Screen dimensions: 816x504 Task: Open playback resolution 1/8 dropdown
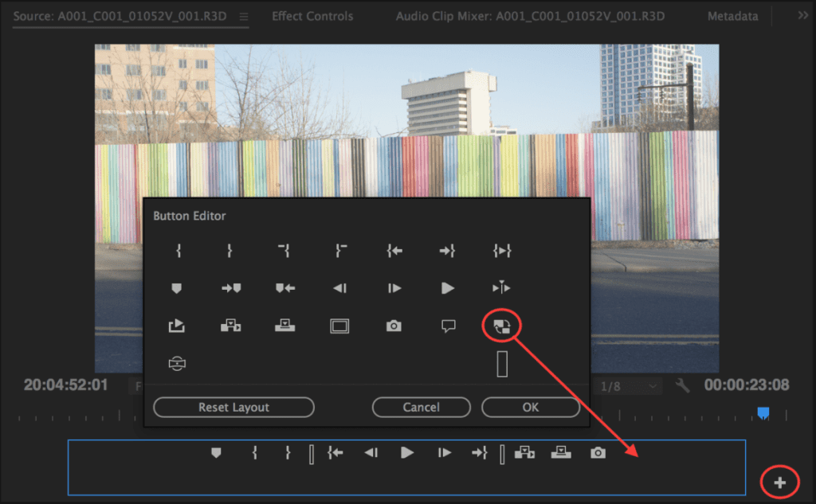tap(628, 386)
